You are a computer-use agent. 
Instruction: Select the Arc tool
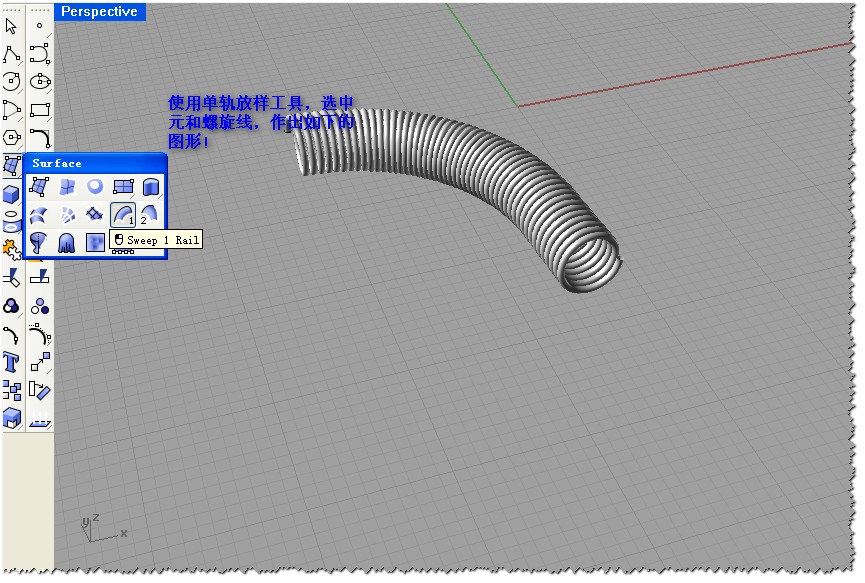click(12, 110)
